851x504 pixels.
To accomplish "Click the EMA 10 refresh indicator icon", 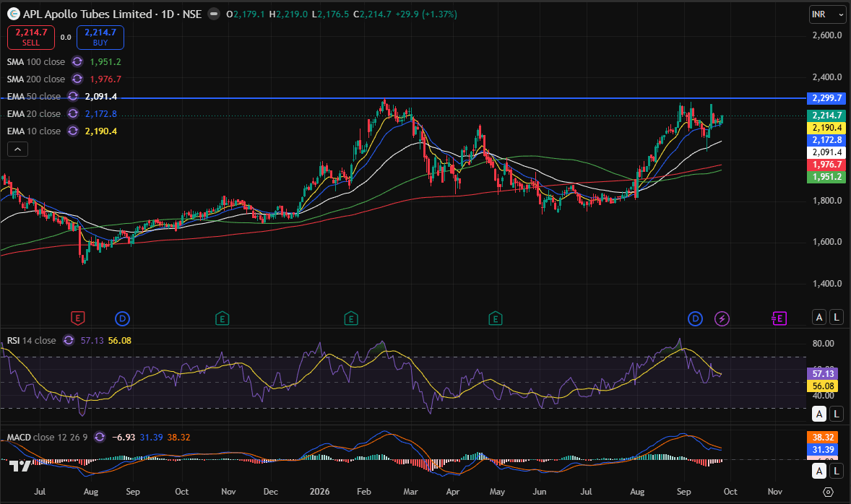I will click(73, 131).
